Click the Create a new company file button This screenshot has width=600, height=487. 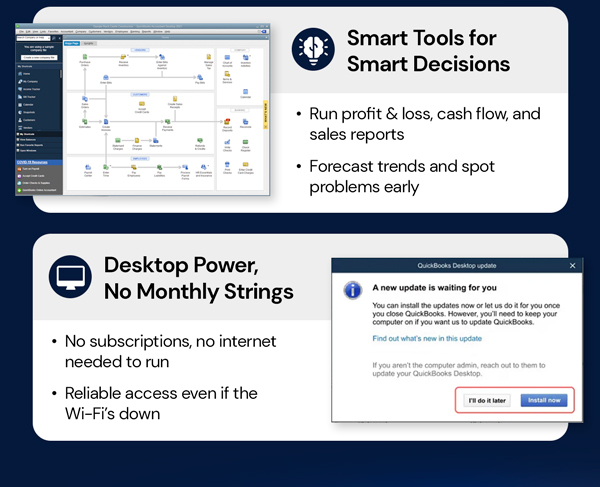[39, 57]
